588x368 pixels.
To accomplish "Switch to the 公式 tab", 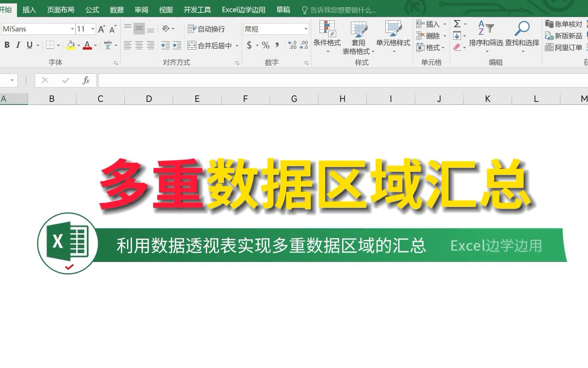I will click(x=92, y=10).
